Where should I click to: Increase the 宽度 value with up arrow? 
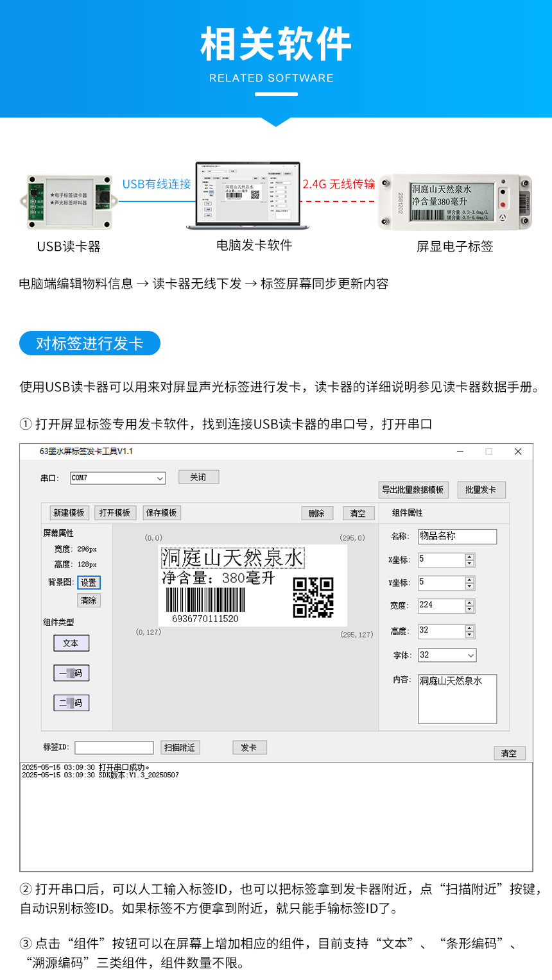click(x=470, y=602)
